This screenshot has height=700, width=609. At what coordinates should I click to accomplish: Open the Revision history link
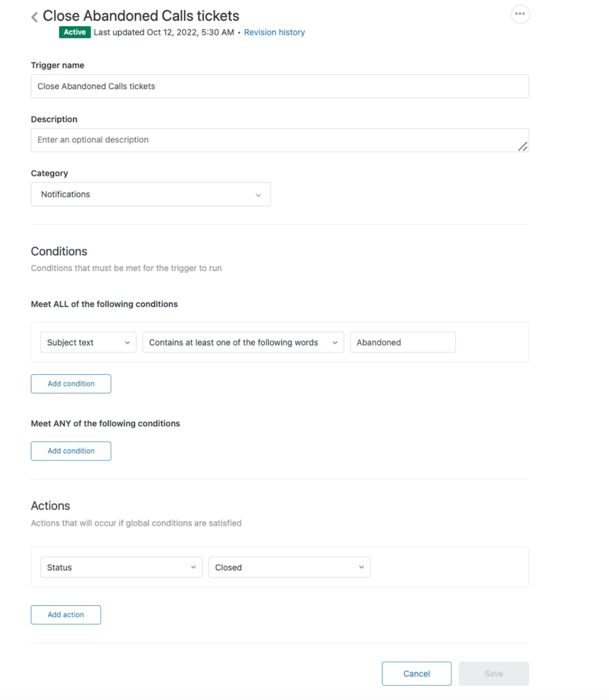274,32
